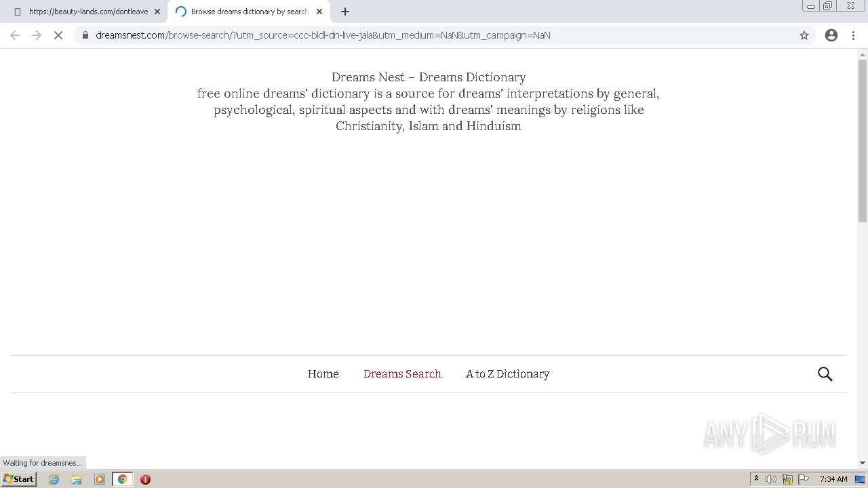The width and height of the screenshot is (868, 488).
Task: Launch Internet Explorer from the taskbar
Action: pyautogui.click(x=54, y=479)
